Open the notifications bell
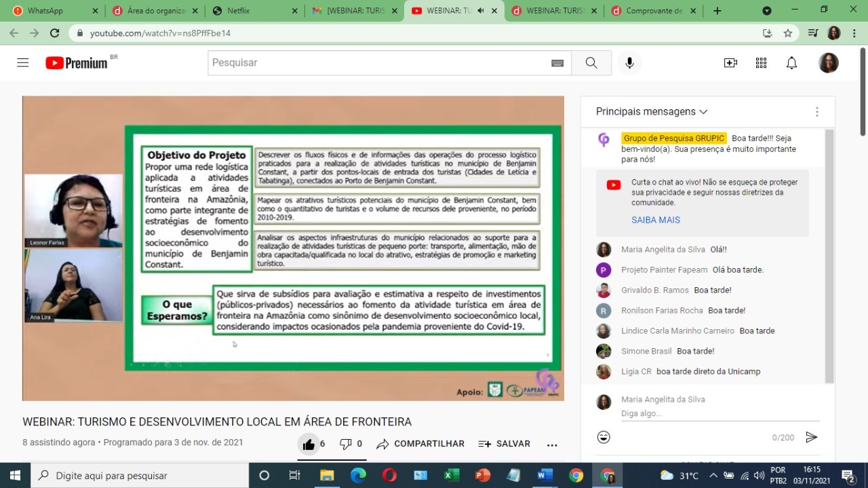Screen dimensions: 868x488 pyautogui.click(x=791, y=62)
